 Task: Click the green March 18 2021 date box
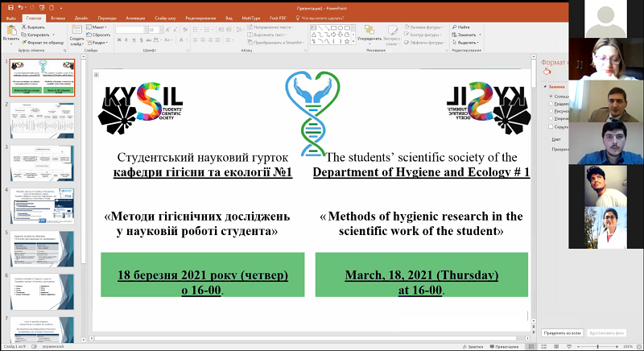pyautogui.click(x=421, y=275)
